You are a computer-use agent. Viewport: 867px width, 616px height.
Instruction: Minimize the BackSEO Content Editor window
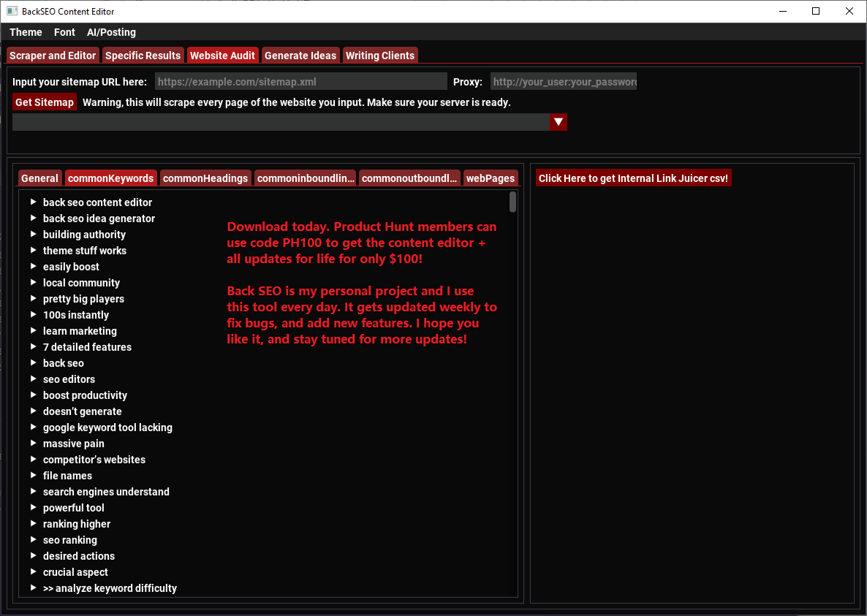(x=782, y=11)
